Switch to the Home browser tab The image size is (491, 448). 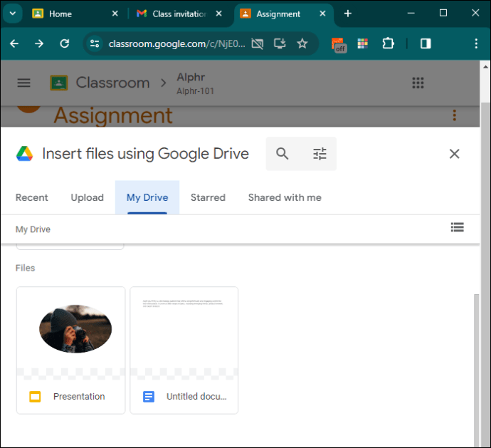coord(75,14)
